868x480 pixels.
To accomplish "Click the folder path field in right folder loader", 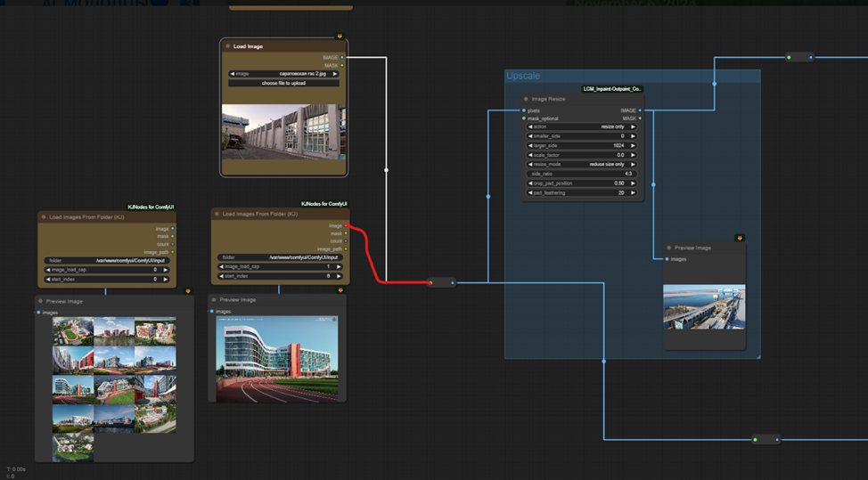I will [x=280, y=257].
